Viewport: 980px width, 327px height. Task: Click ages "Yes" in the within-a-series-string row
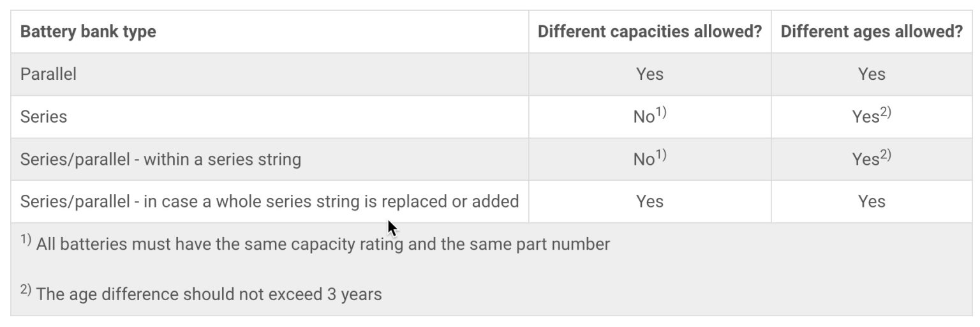point(866,159)
